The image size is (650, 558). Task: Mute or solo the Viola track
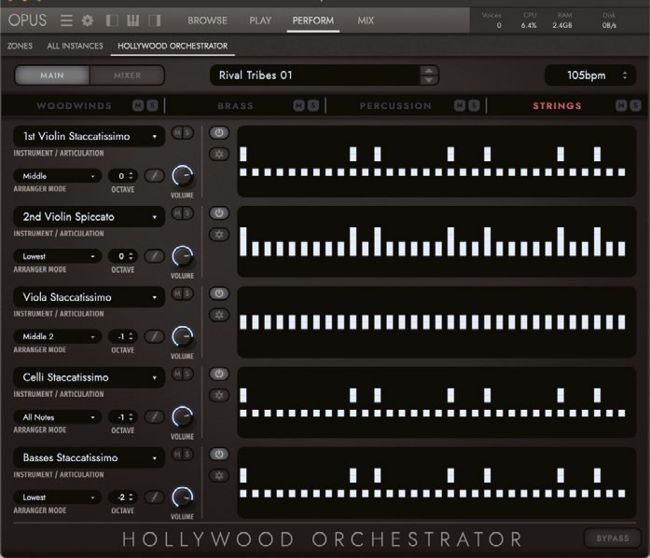(x=182, y=294)
